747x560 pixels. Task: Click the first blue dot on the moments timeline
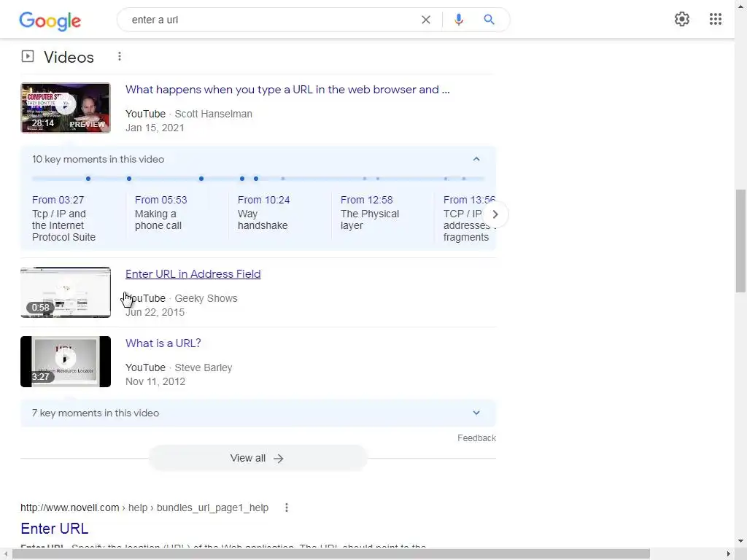88,179
